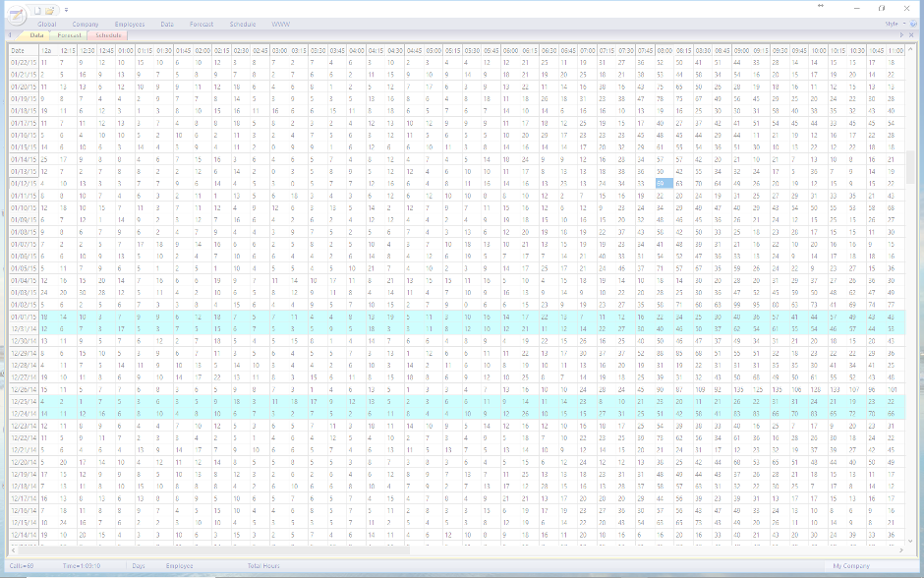Click Total Hours in the status bar
The width and height of the screenshot is (924, 578).
263,565
